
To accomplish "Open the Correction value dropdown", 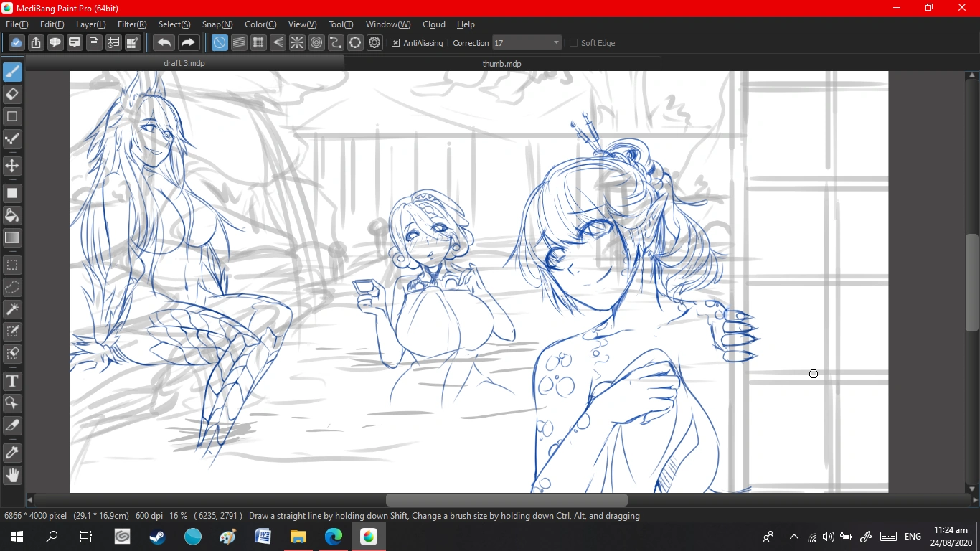I will click(556, 43).
